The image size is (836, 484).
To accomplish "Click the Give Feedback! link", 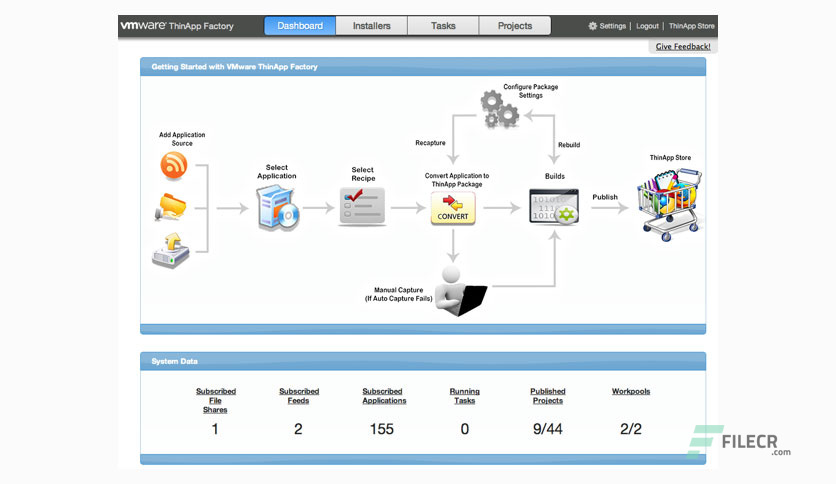I will (x=683, y=46).
